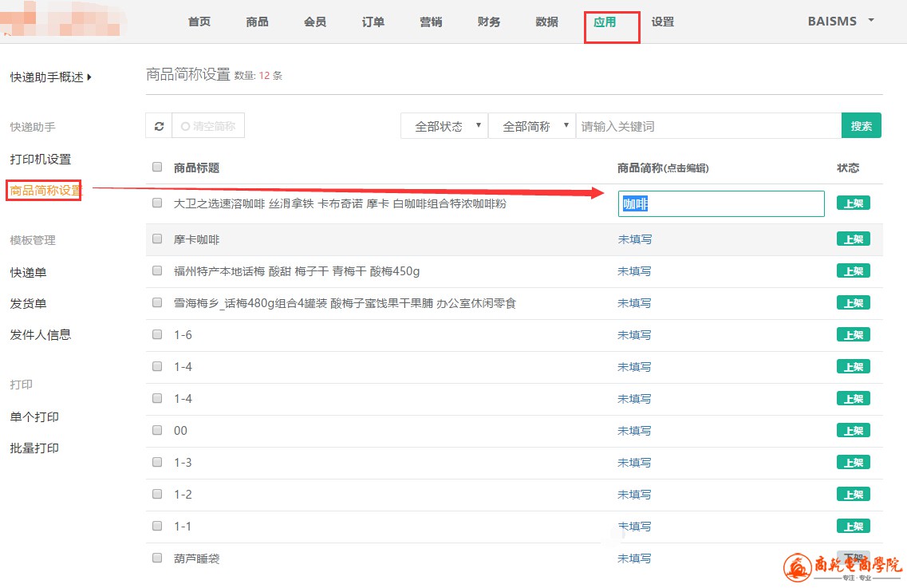Click the 上架 badge on row 1-1

pos(853,527)
